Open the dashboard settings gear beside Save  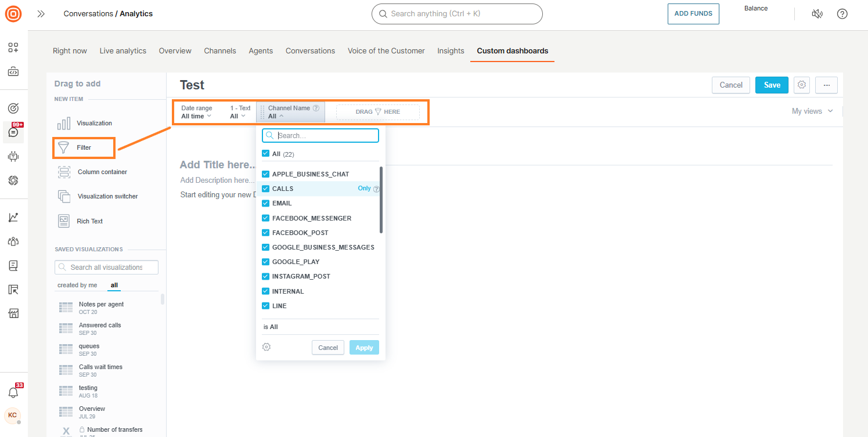(801, 85)
